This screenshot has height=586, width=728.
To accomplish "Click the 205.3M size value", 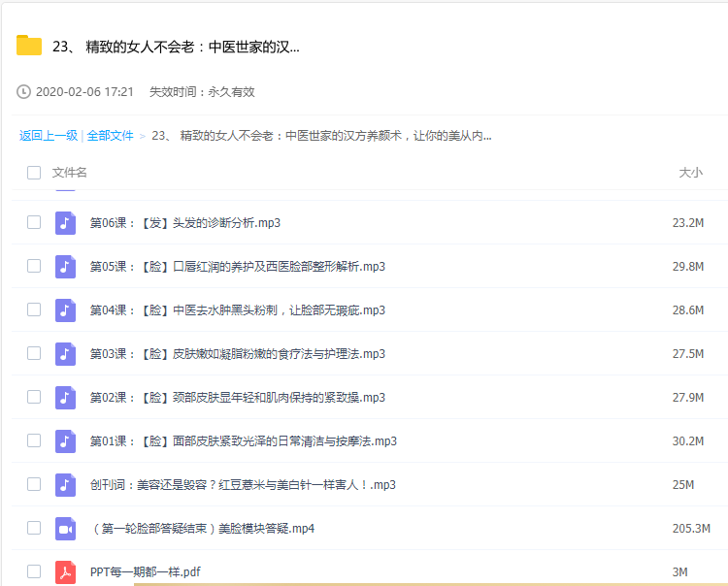I will click(691, 529).
